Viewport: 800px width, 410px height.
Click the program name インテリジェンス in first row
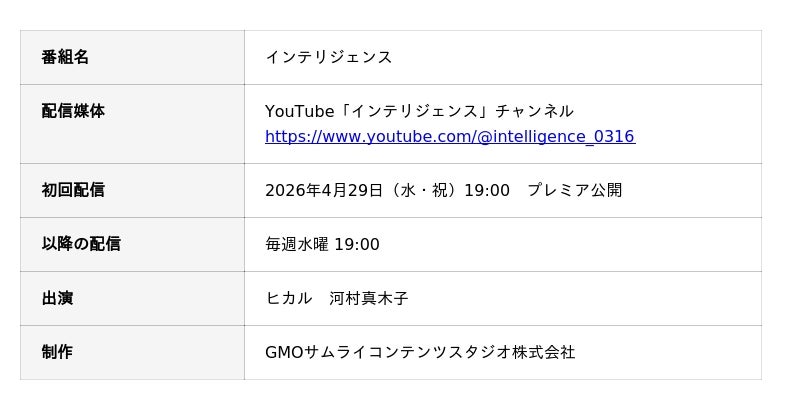pyautogui.click(x=328, y=57)
